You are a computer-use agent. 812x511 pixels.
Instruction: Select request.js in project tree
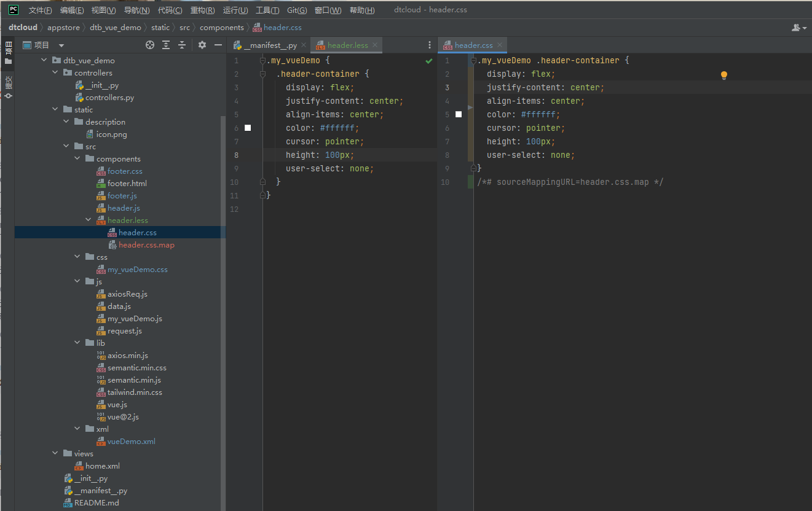(x=124, y=330)
